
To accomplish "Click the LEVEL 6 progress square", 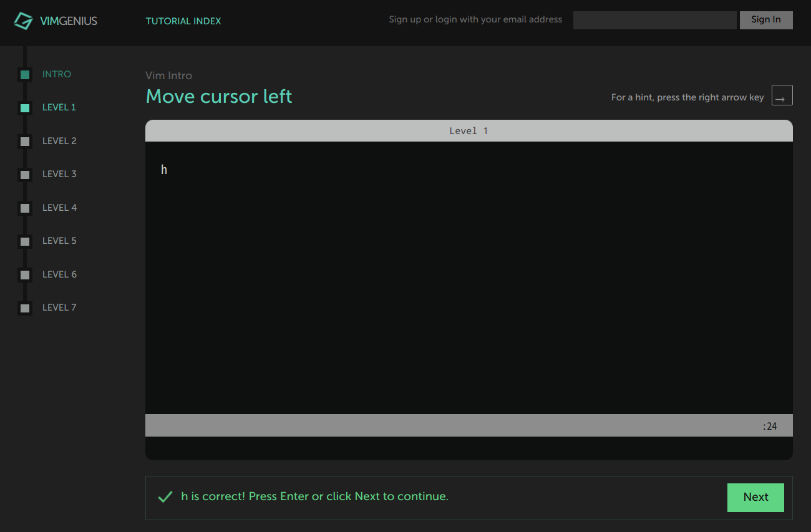I will tap(25, 274).
